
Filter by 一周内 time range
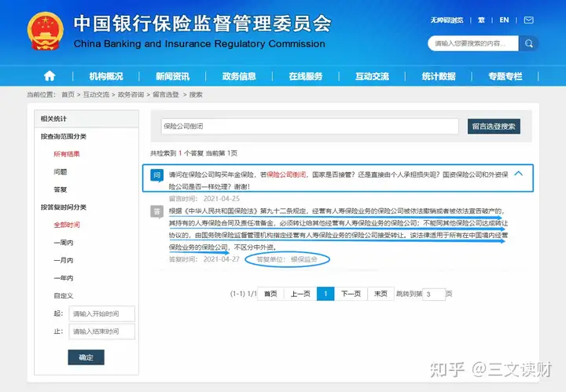pos(64,242)
